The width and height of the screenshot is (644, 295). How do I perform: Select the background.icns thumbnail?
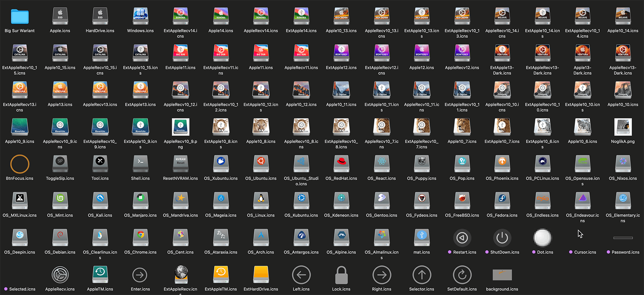[x=502, y=275]
